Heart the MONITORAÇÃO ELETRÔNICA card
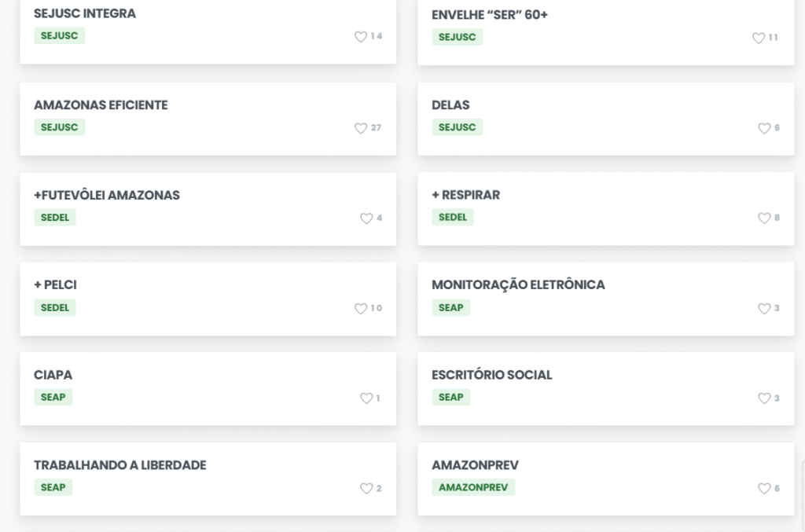The width and height of the screenshot is (805, 532). (x=764, y=308)
